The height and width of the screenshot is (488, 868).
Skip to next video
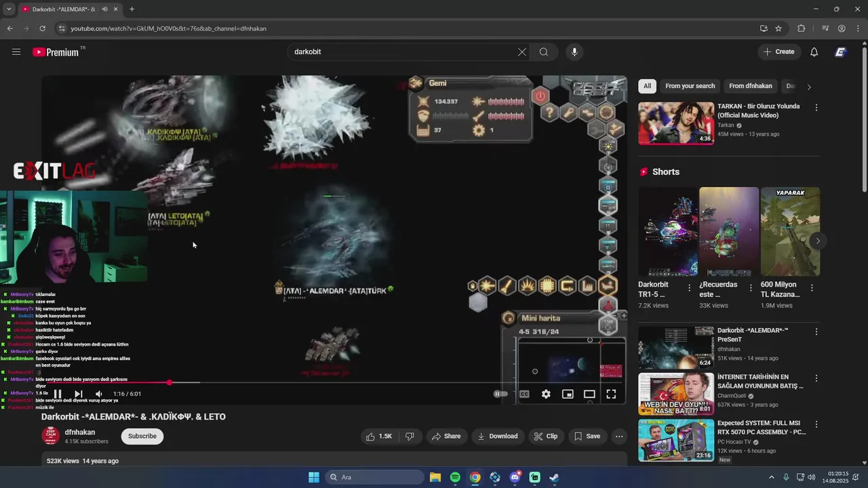click(x=78, y=394)
